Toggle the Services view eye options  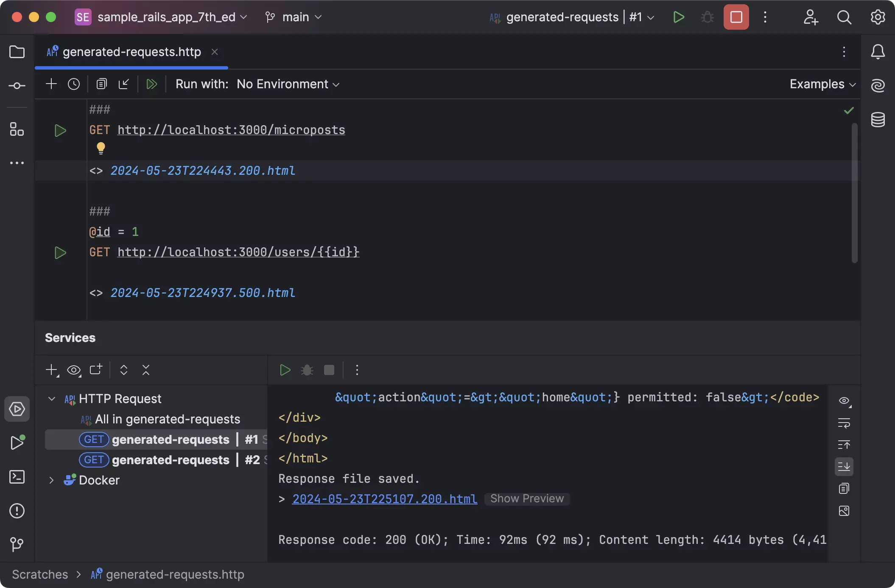point(74,370)
